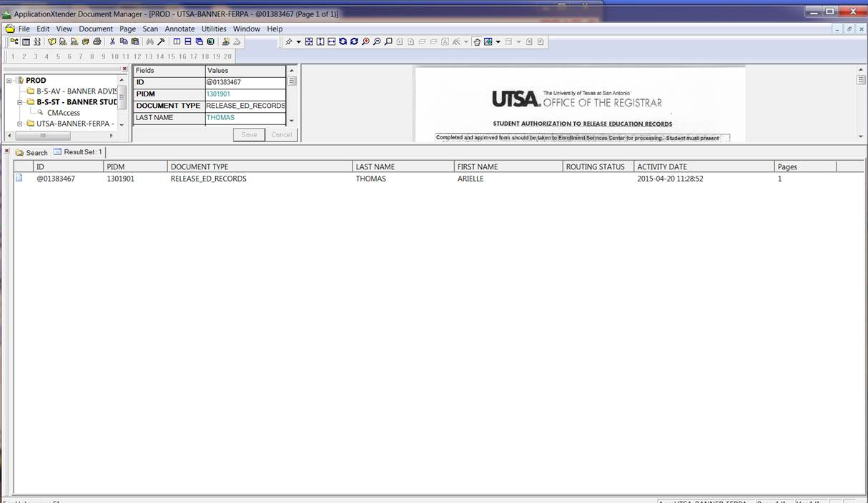Click the Zoom In magnifier icon
Image resolution: width=868 pixels, height=503 pixels.
point(366,42)
